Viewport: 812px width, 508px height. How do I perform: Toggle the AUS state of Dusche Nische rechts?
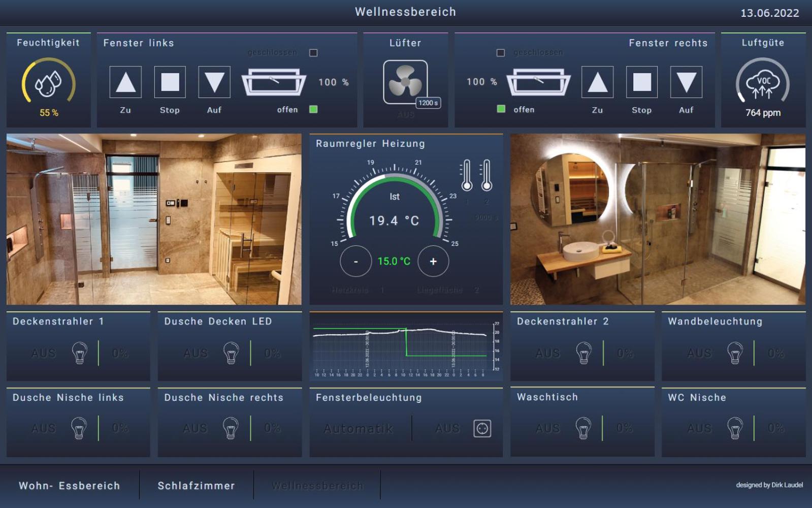pyautogui.click(x=195, y=428)
